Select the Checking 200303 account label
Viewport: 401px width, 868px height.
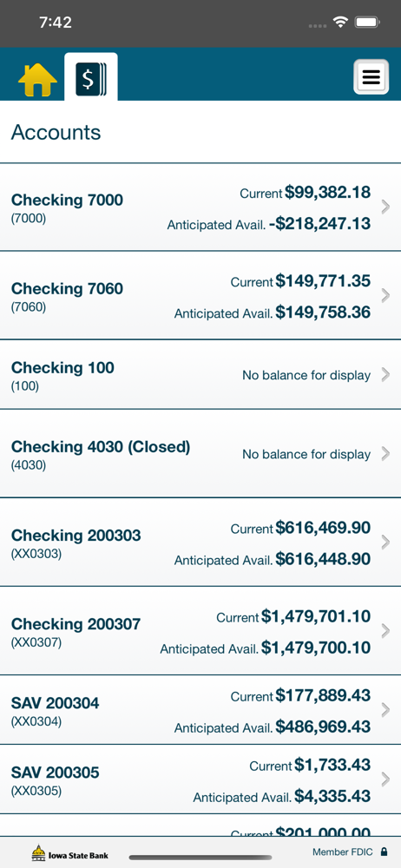[x=76, y=536]
